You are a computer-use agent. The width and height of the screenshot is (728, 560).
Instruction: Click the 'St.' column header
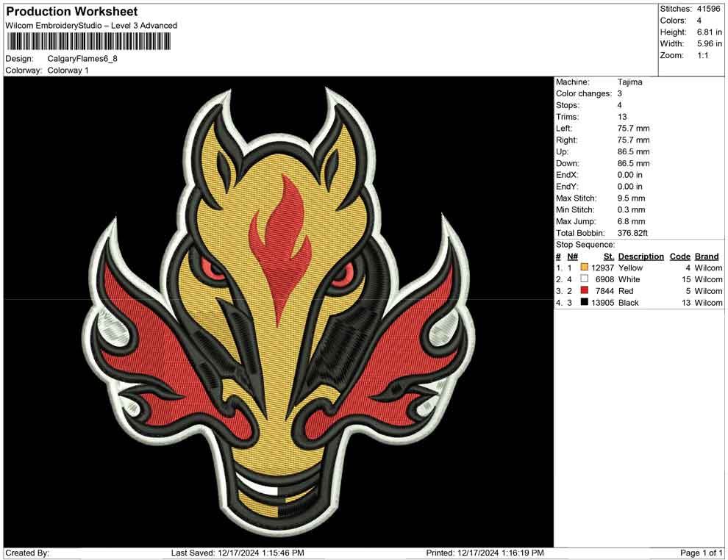pos(609,256)
